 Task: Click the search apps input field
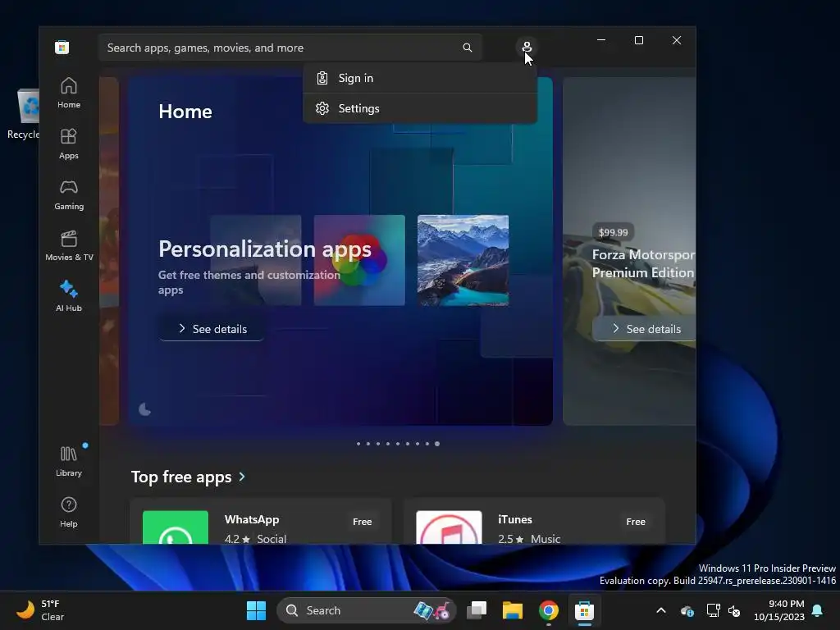tap(290, 48)
